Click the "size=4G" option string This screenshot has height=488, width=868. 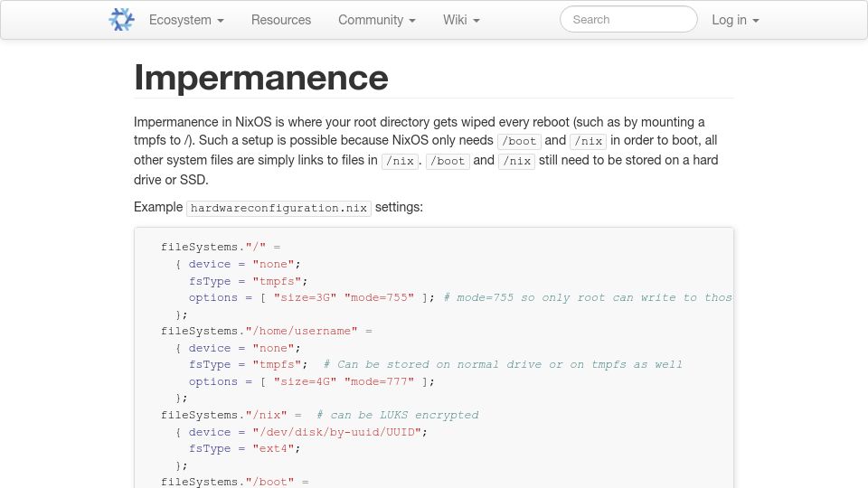click(305, 381)
